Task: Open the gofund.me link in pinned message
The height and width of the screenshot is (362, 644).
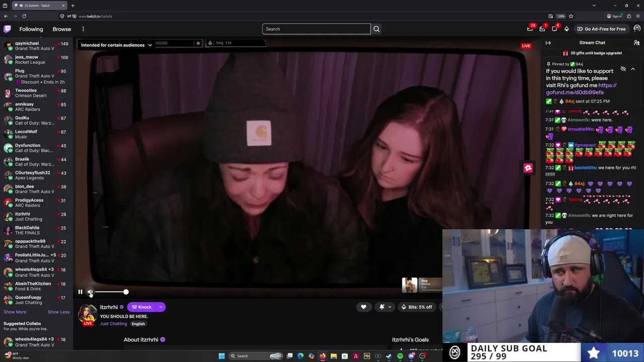Action: coord(581,89)
